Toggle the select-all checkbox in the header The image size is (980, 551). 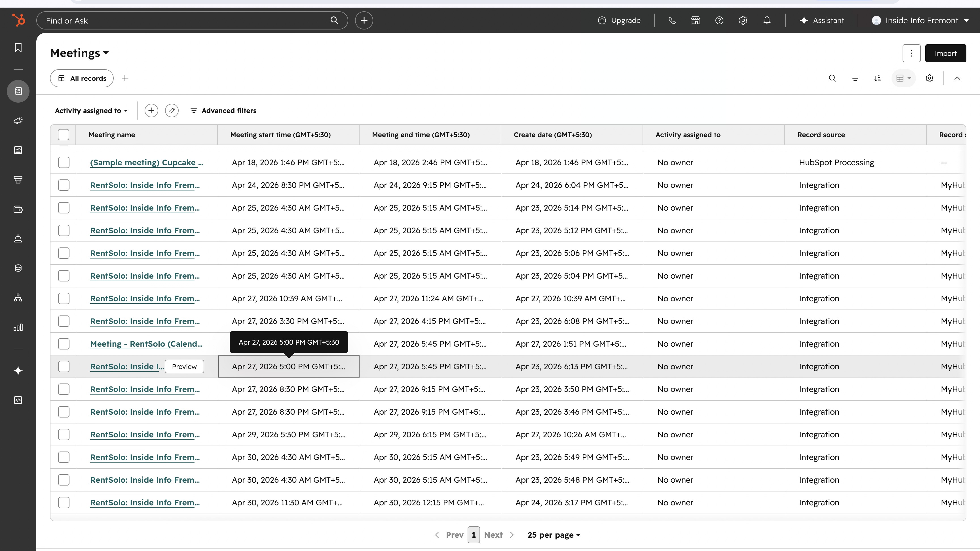[64, 135]
